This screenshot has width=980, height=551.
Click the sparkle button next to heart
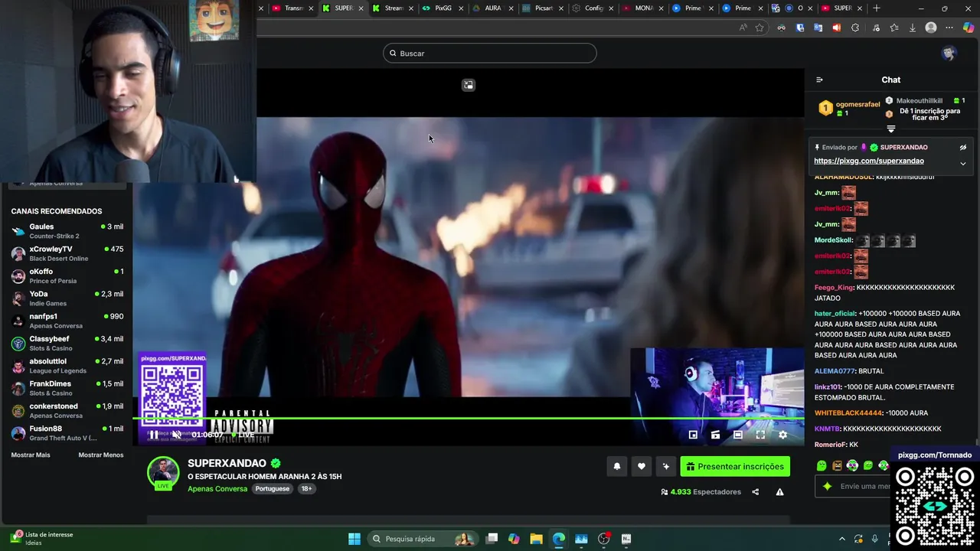(666, 466)
